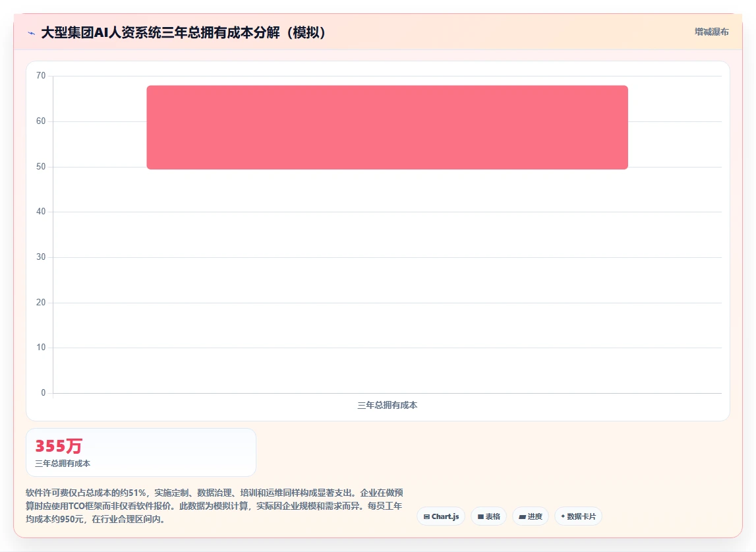Click the red waterfall bar in chart
Image resolution: width=756 pixels, height=552 pixels.
pyautogui.click(x=387, y=127)
